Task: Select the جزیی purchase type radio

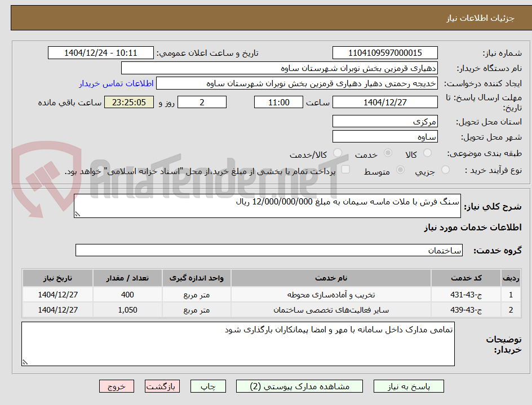Action: click(x=445, y=170)
